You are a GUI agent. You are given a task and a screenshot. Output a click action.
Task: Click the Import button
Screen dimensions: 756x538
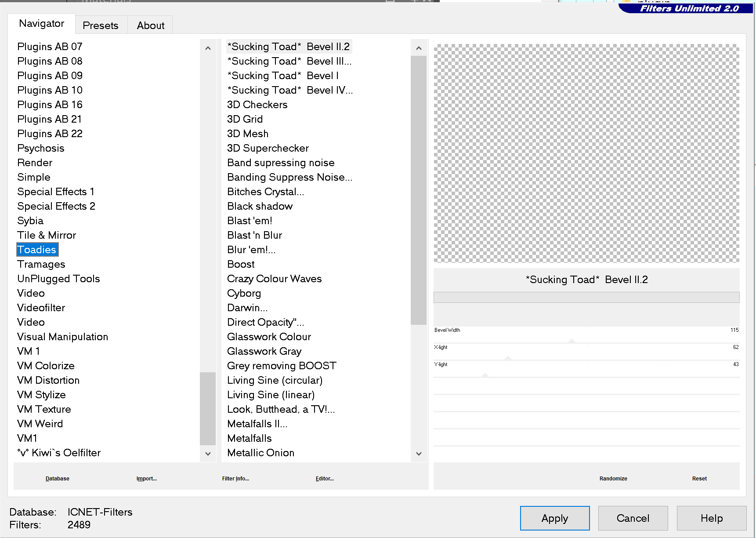point(146,479)
